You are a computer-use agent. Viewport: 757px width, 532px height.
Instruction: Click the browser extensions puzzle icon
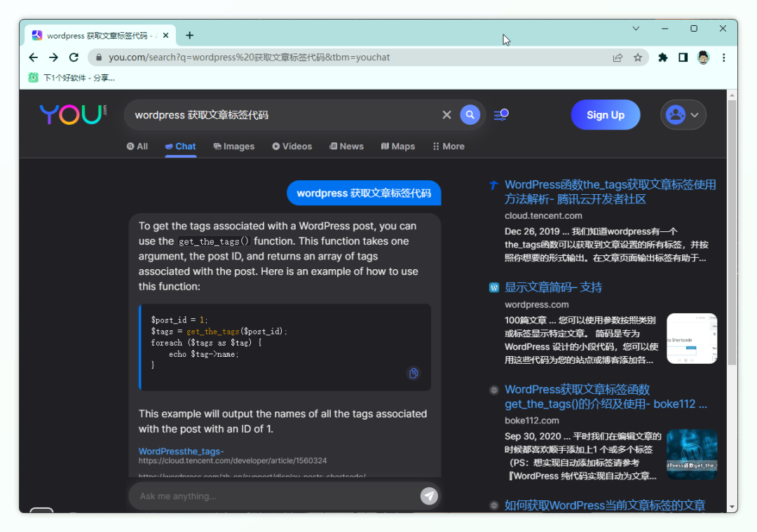[x=662, y=57]
